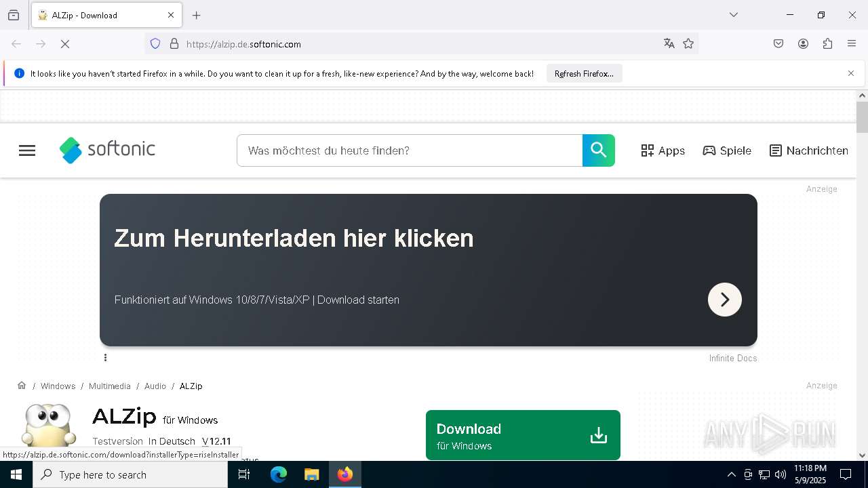Click 'Zum Herunterladen hier klicken' ad heading
The width and height of the screenshot is (868, 488).
[x=294, y=238]
